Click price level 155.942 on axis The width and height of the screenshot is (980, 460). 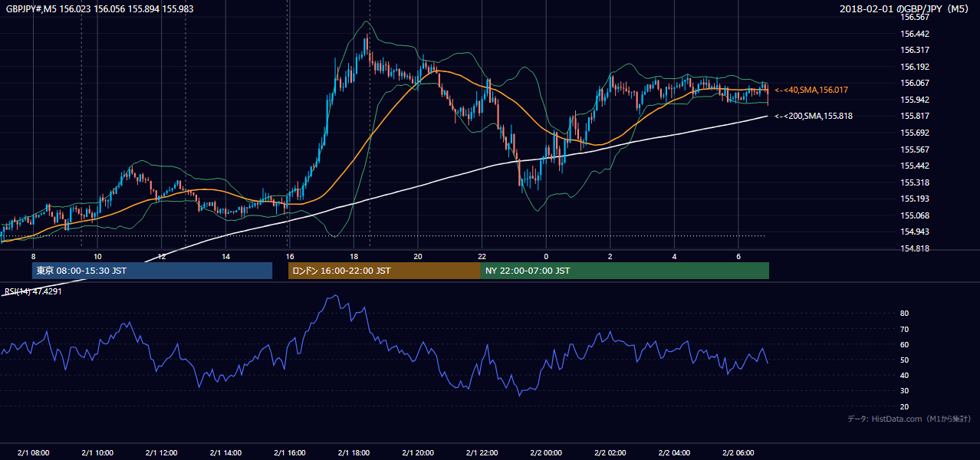pyautogui.click(x=915, y=100)
